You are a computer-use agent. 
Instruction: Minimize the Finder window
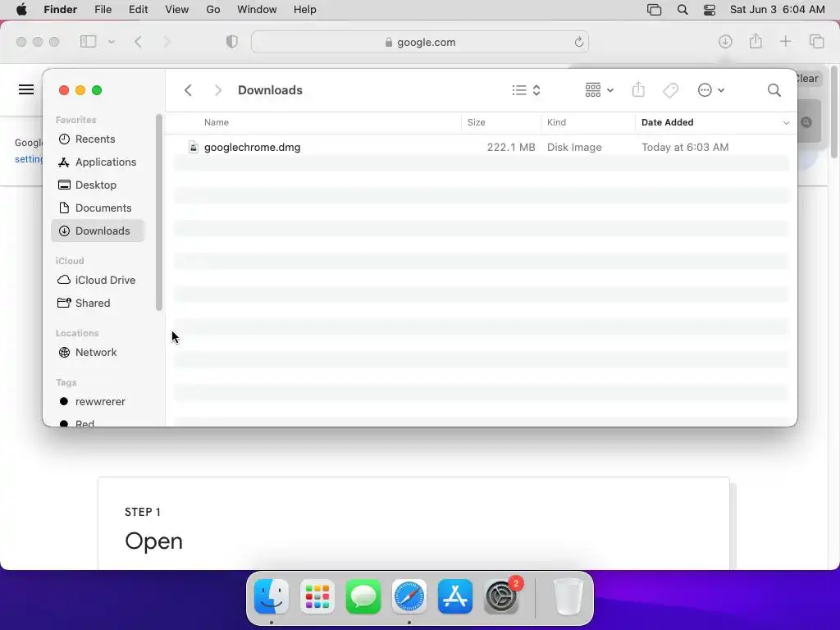click(x=80, y=90)
